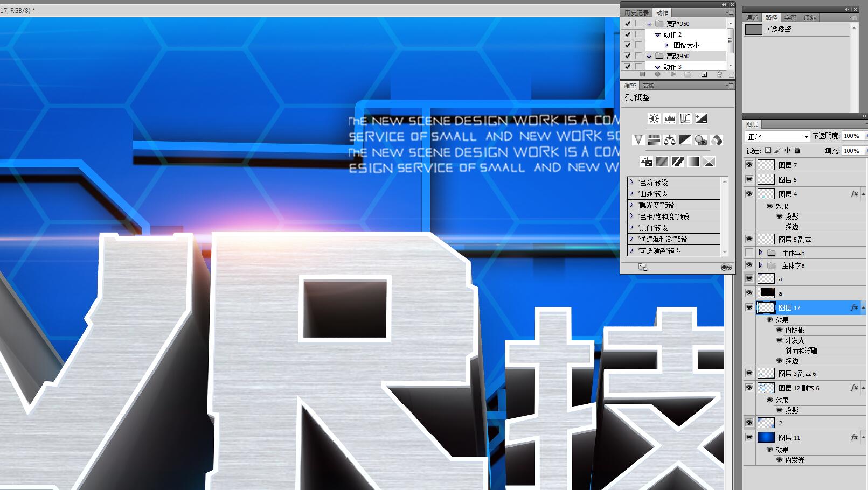This screenshot has width=868, height=490.
Task: Add a Curves adjustment layer
Action: click(685, 118)
